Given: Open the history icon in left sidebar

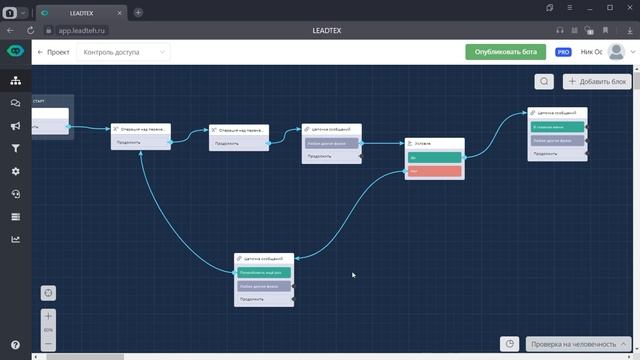Looking at the screenshot, I should 16,194.
